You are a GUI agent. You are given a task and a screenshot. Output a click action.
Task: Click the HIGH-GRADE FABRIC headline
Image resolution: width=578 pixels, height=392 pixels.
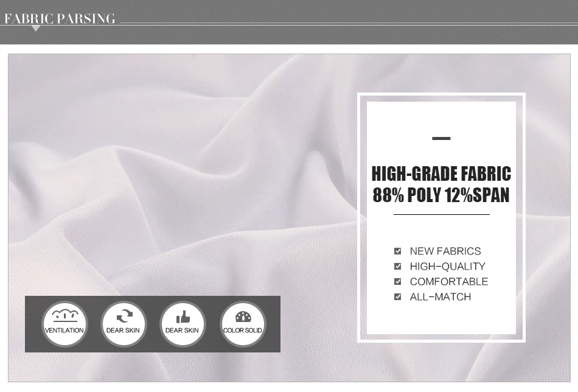441,173
